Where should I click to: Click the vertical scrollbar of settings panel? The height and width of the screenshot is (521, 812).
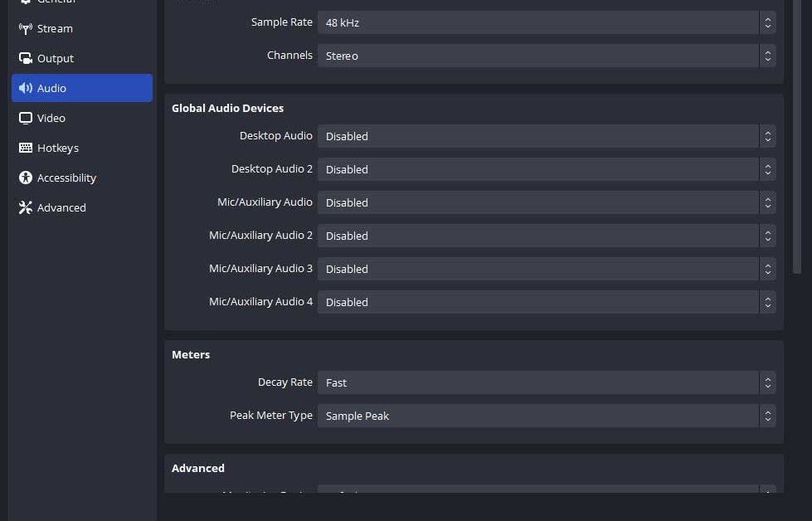(797, 133)
